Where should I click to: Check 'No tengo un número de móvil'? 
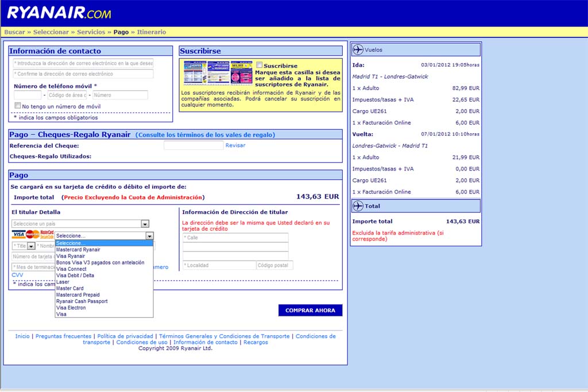[18, 106]
